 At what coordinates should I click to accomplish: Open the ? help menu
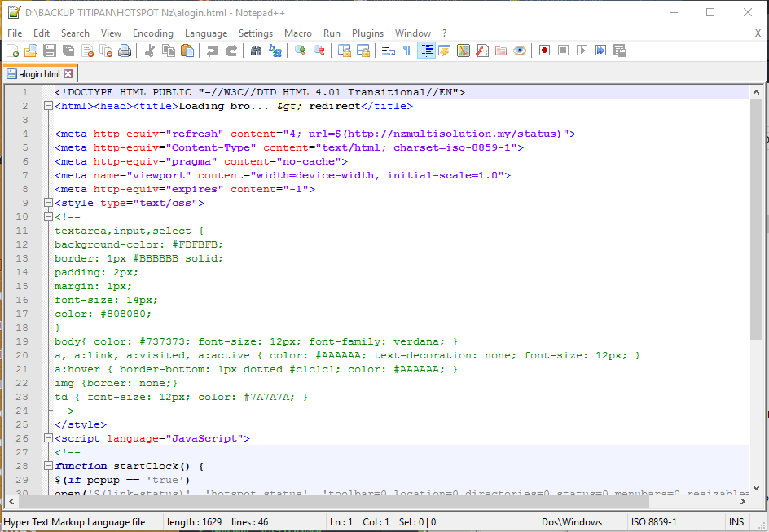coord(444,33)
